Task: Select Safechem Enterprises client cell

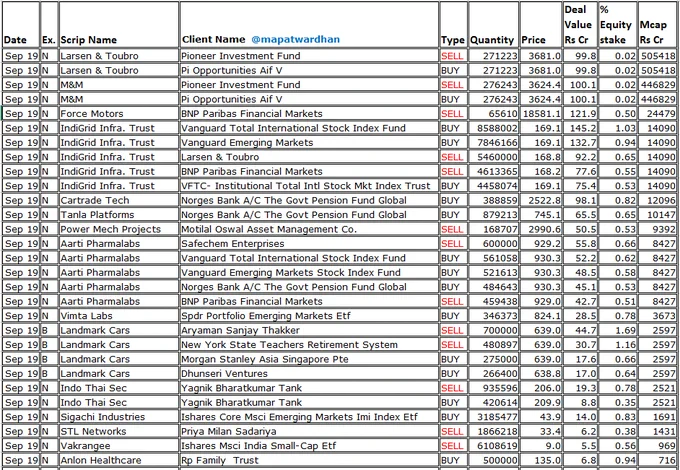Action: coord(309,244)
